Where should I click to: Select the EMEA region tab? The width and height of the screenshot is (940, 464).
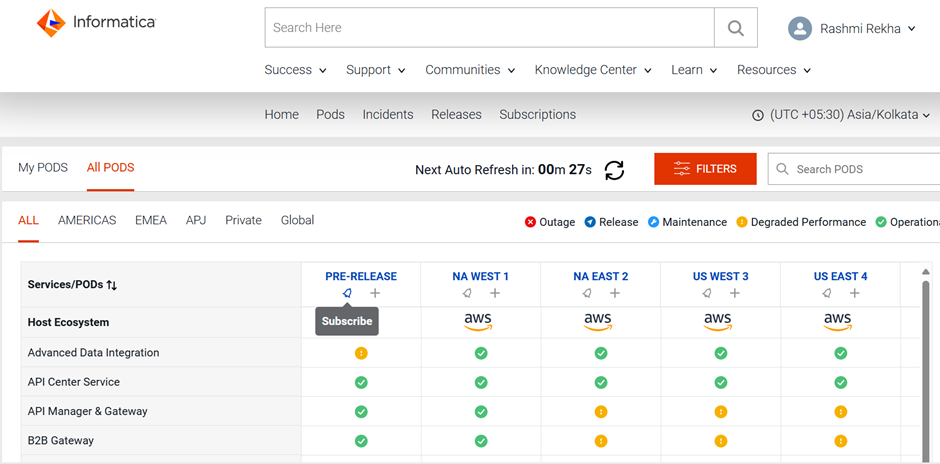(x=151, y=220)
